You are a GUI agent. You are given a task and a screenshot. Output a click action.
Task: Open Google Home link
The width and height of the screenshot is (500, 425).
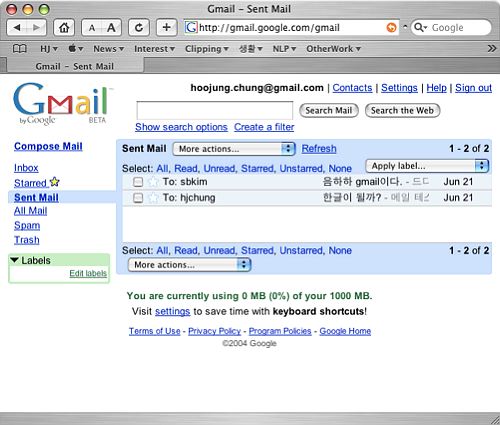(345, 331)
